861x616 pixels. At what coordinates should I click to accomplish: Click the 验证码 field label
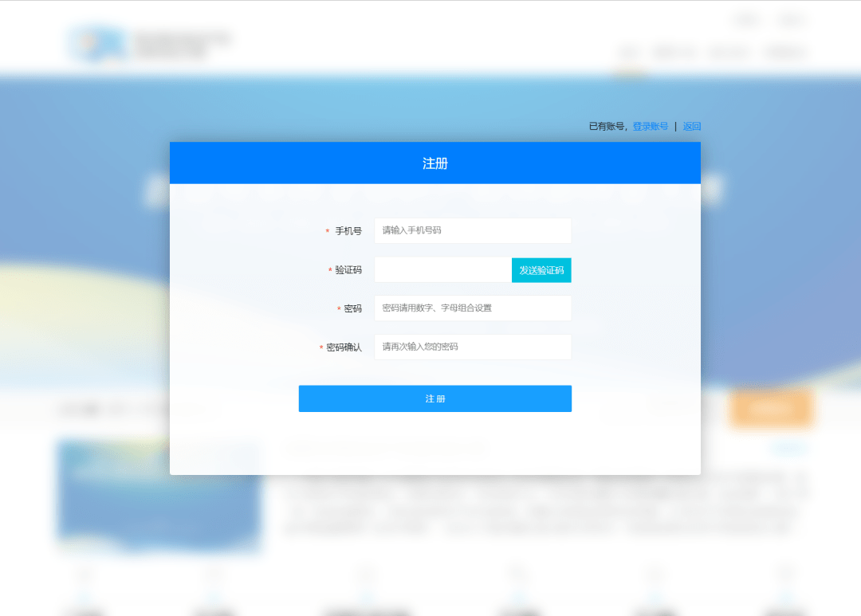tap(348, 270)
